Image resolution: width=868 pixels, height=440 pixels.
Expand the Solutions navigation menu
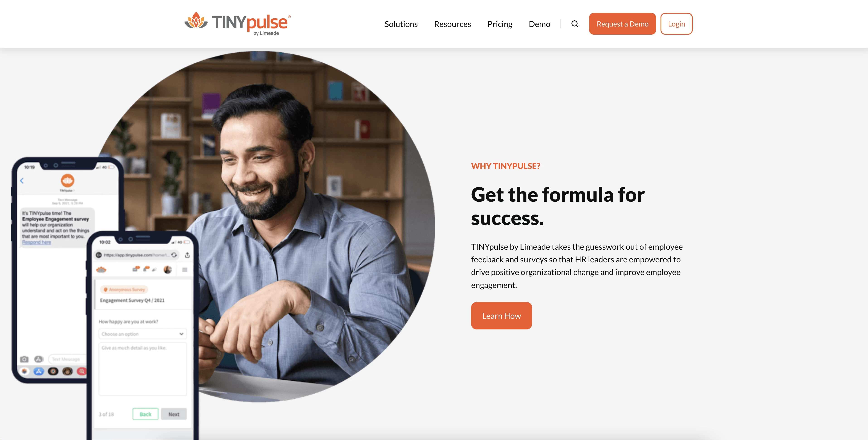pyautogui.click(x=401, y=24)
